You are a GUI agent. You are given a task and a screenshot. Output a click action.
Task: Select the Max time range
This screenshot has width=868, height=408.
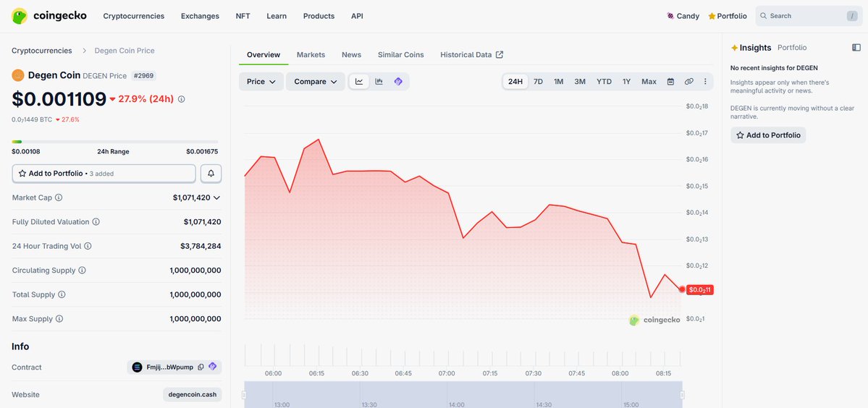coord(649,81)
